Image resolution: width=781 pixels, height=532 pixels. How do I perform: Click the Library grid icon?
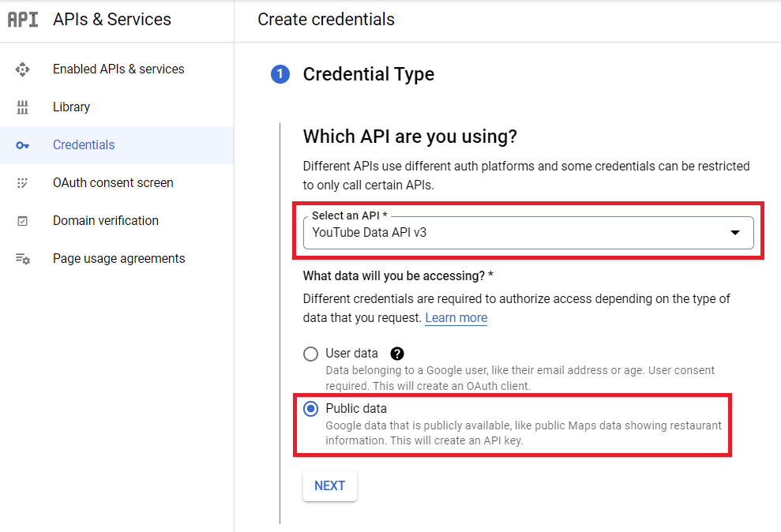[22, 107]
